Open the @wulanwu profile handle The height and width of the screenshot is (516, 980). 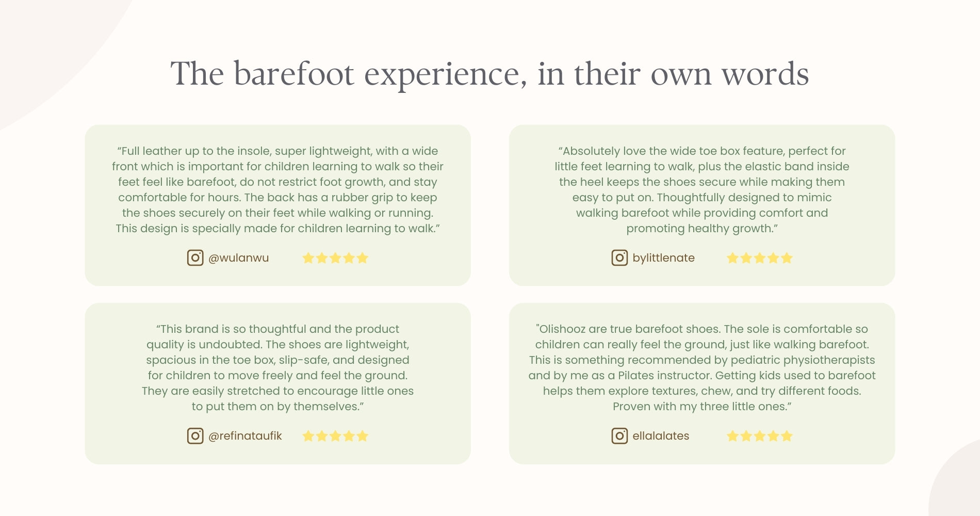[x=238, y=258]
